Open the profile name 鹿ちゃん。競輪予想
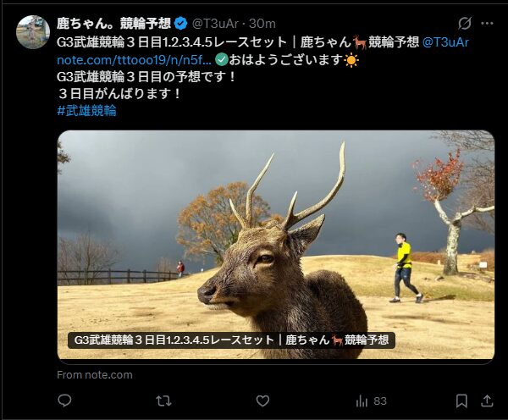Viewport: 508px width, 420px height. [x=113, y=24]
